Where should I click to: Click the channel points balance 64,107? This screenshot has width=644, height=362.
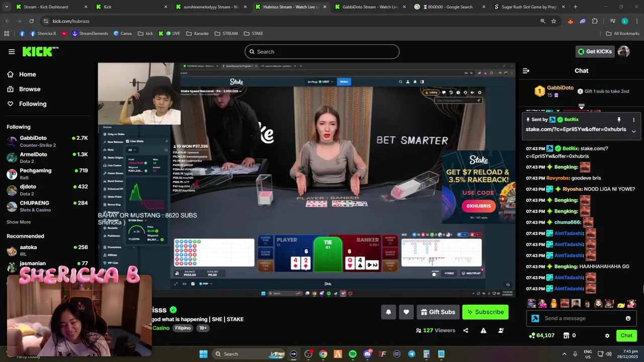[x=542, y=335]
